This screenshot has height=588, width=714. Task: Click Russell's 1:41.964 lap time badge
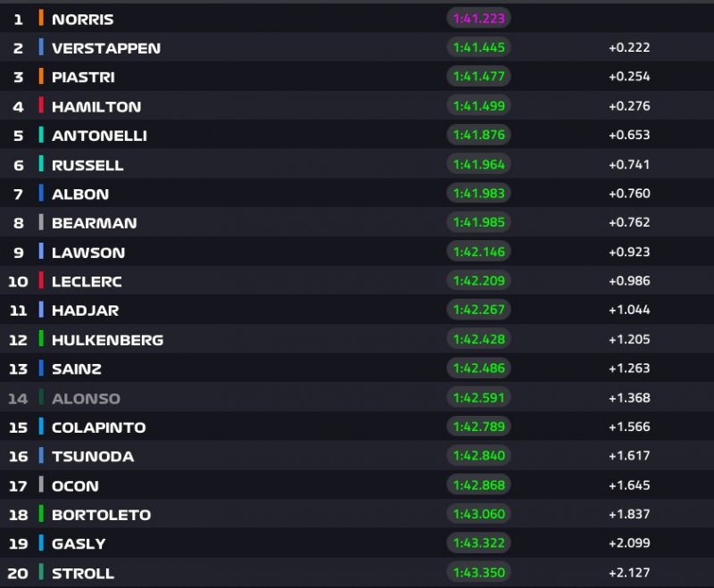478,164
